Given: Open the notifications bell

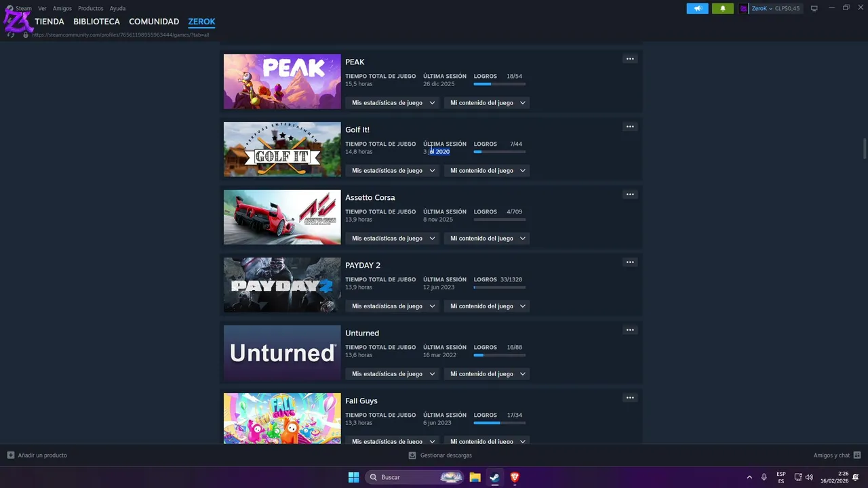Looking at the screenshot, I should 722,9.
